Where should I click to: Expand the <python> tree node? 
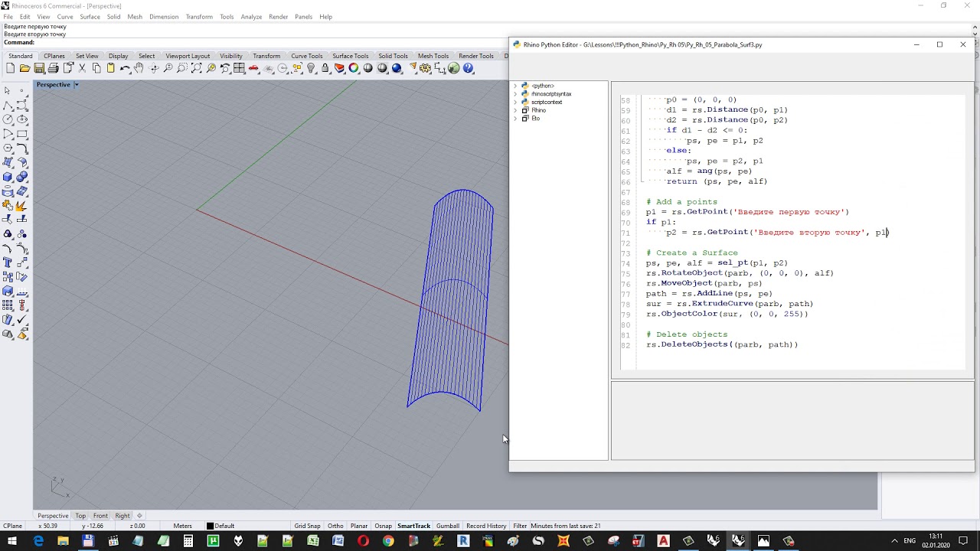(x=515, y=86)
